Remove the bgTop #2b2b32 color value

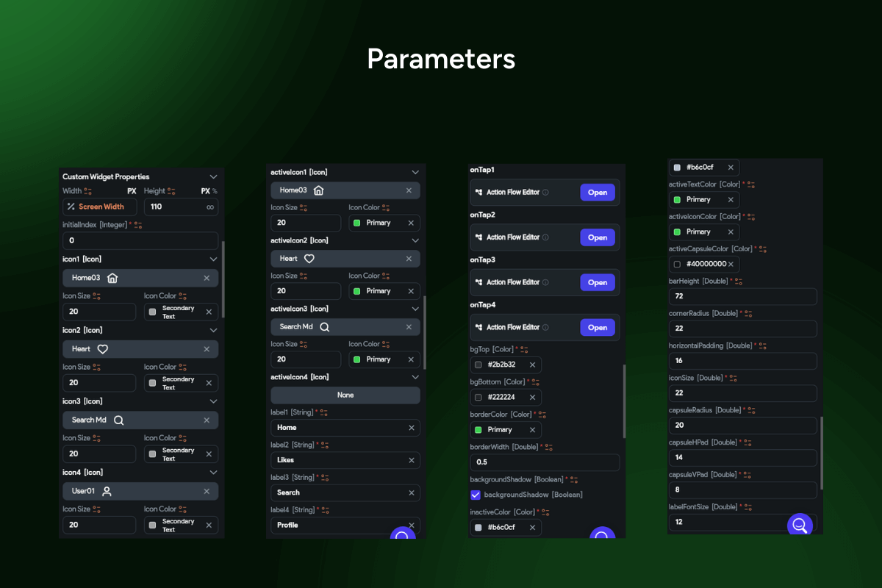tap(532, 365)
